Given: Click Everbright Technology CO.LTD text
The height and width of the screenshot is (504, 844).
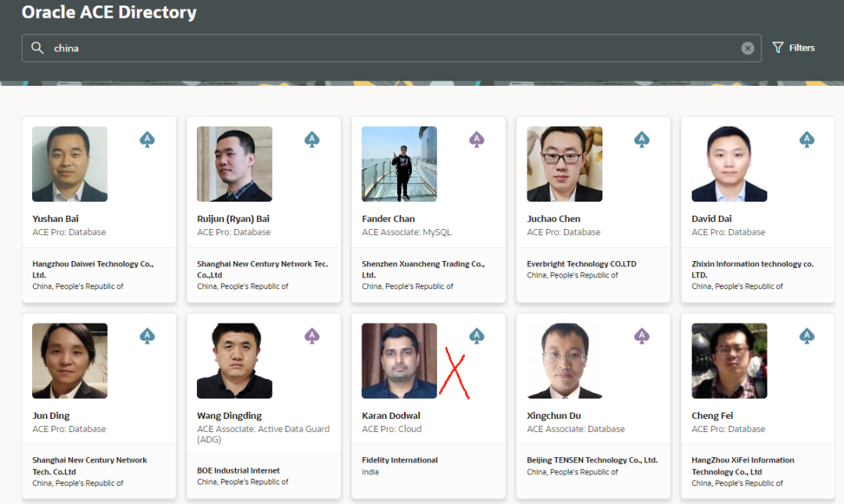Looking at the screenshot, I should coord(581,264).
